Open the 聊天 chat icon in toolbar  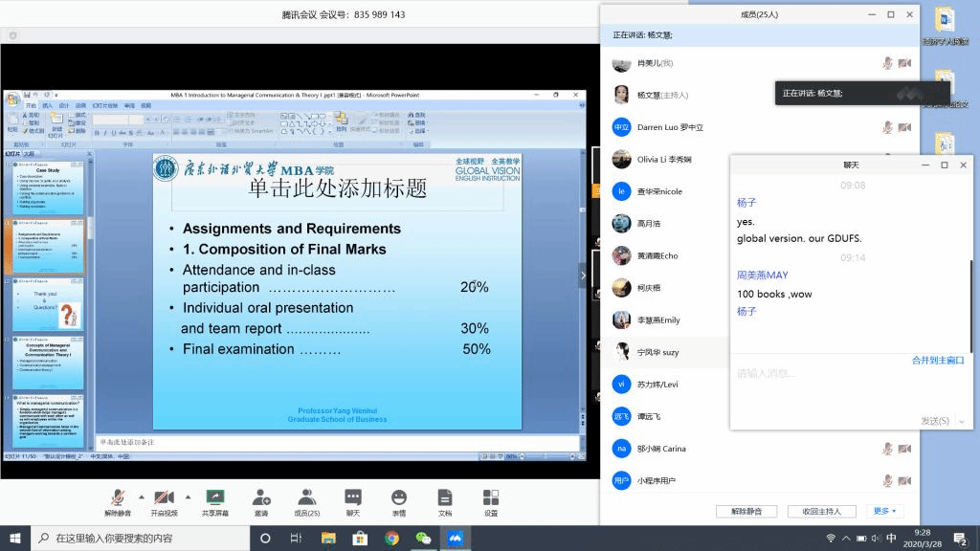click(353, 501)
